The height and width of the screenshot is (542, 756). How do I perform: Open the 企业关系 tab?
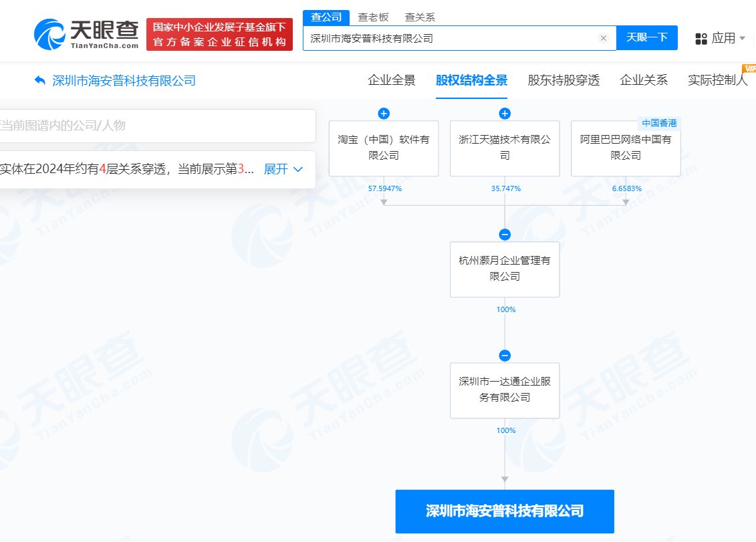click(644, 80)
